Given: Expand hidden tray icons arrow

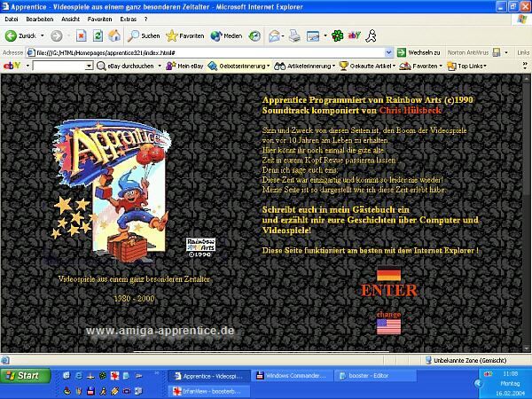Looking at the screenshot, I should click(x=479, y=383).
